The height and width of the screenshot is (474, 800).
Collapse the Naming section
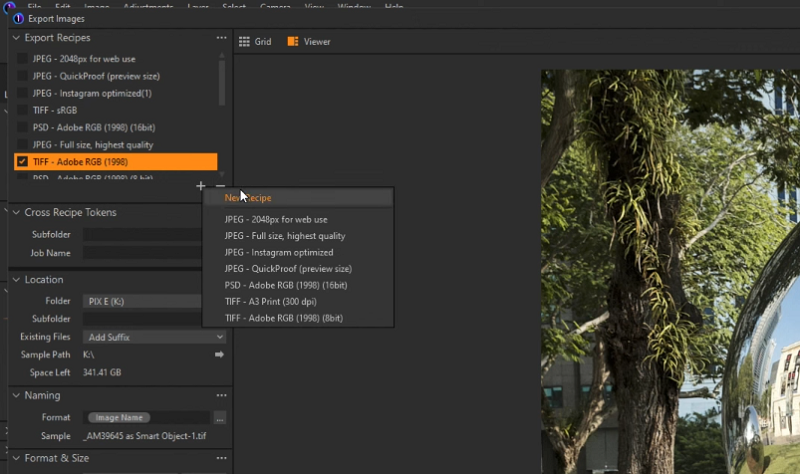16,395
